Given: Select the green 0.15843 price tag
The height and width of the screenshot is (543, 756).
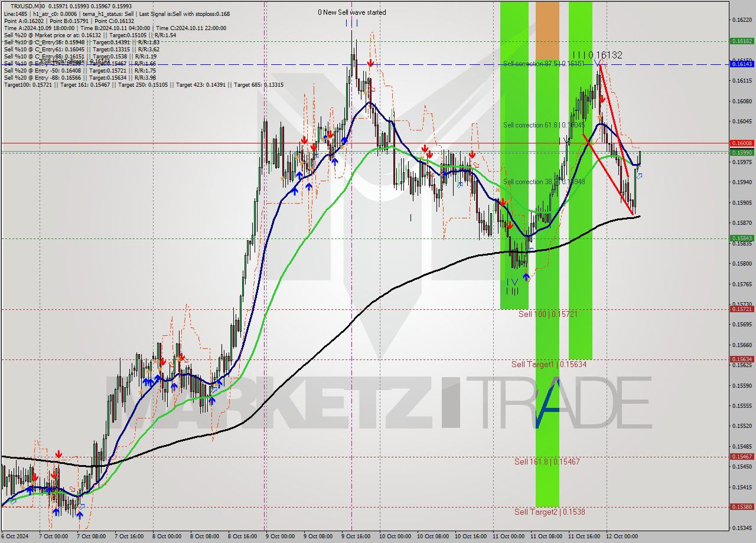Looking at the screenshot, I should coord(742,238).
